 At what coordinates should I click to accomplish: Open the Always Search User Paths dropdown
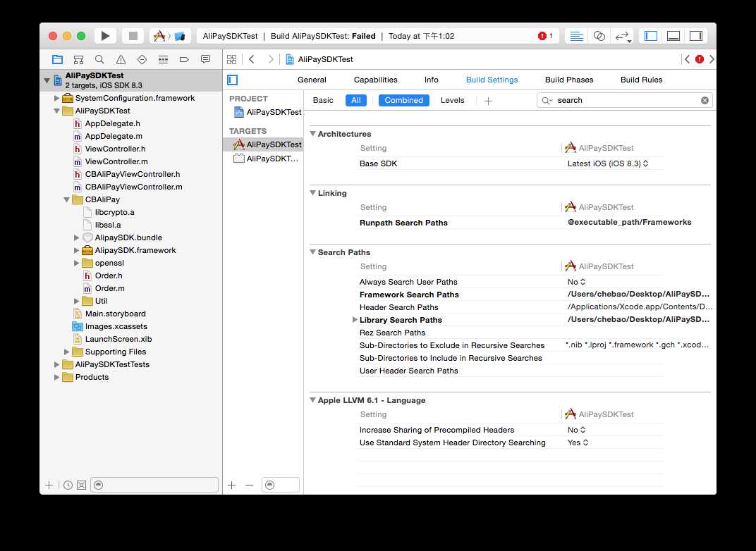click(576, 282)
